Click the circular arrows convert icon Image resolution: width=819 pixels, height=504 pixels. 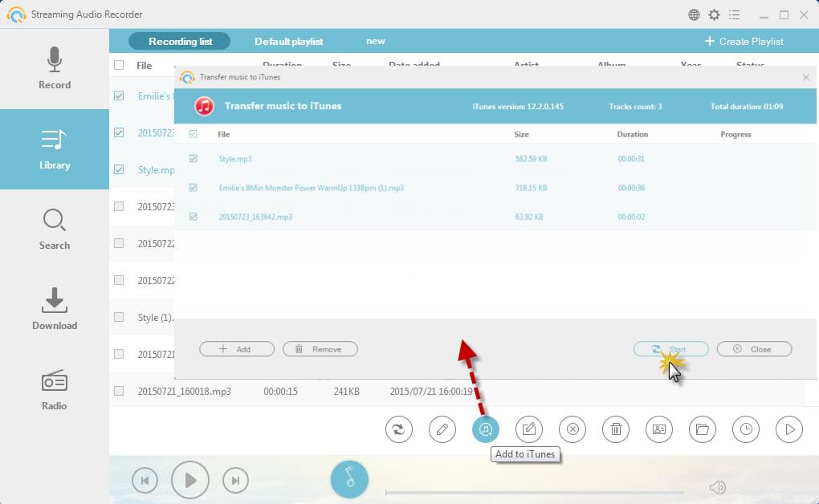[x=399, y=429]
